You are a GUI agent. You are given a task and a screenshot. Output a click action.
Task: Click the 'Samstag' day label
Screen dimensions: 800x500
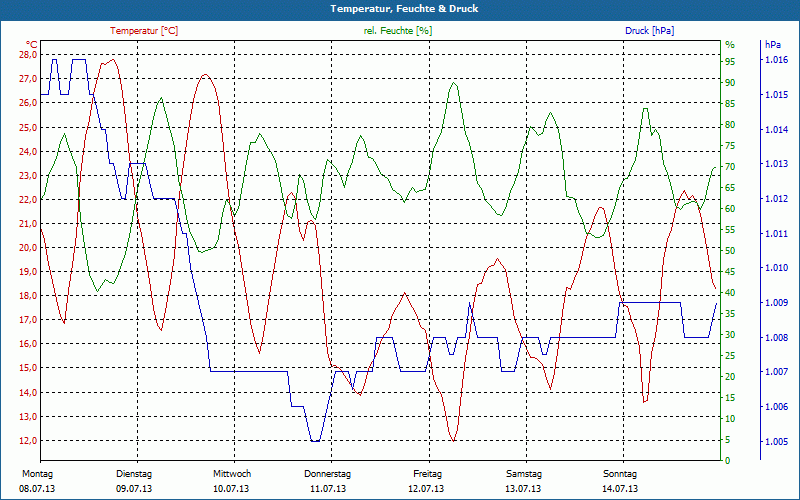click(x=524, y=474)
